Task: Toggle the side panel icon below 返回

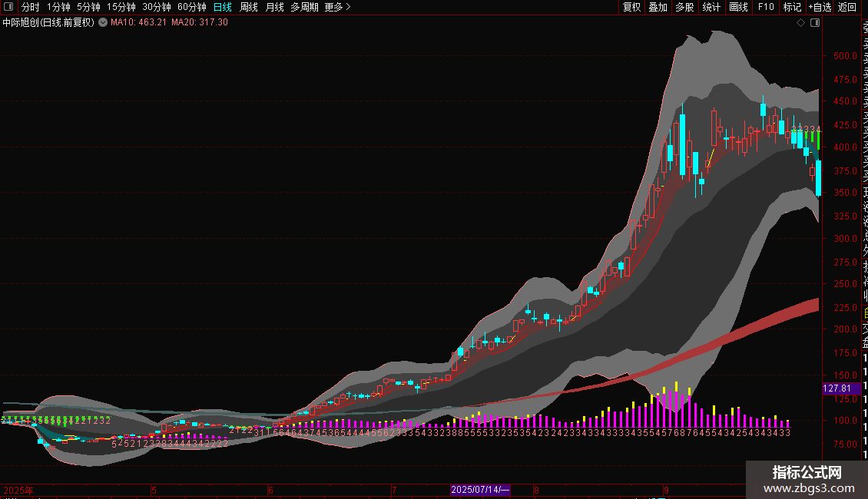Action: coord(815,23)
